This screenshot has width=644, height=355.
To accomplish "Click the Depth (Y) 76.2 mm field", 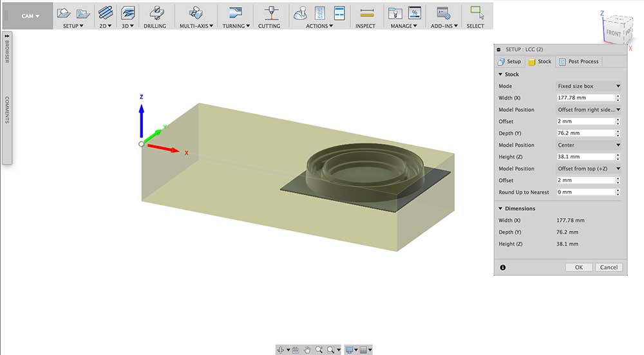I will [x=585, y=133].
